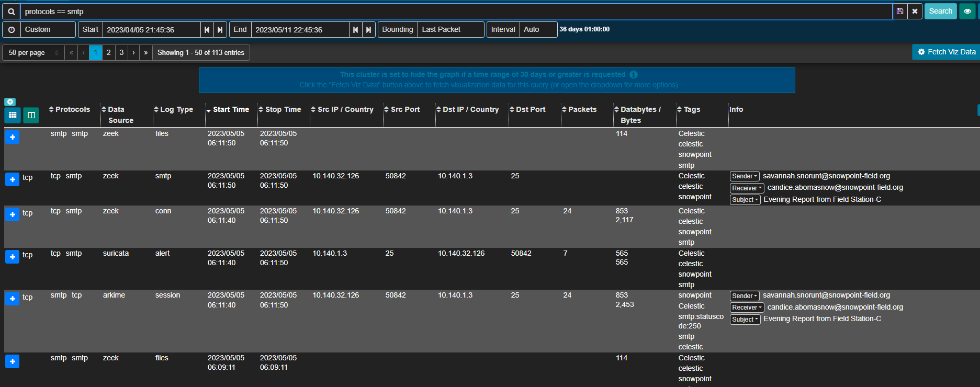This screenshot has height=387, width=980.
Task: Go to first page of results
Action: tap(71, 53)
